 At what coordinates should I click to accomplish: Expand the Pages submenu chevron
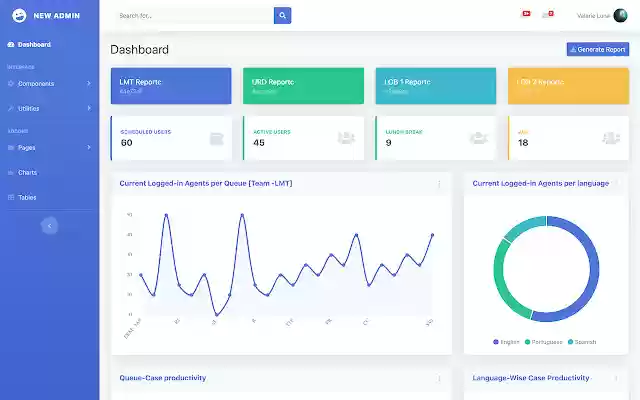pos(89,147)
